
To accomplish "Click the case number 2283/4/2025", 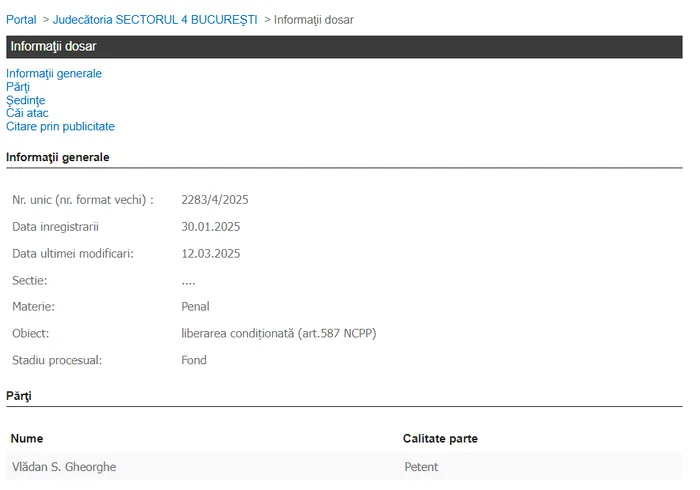I will click(x=214, y=200).
